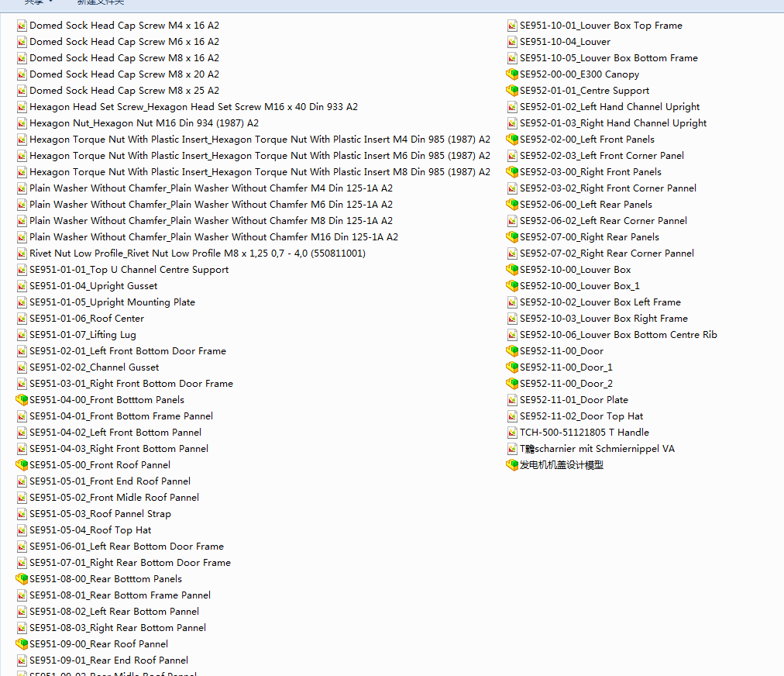The width and height of the screenshot is (784, 676).
Task: Click the assembly icon of SE952-11-00_Door_2
Action: (512, 383)
